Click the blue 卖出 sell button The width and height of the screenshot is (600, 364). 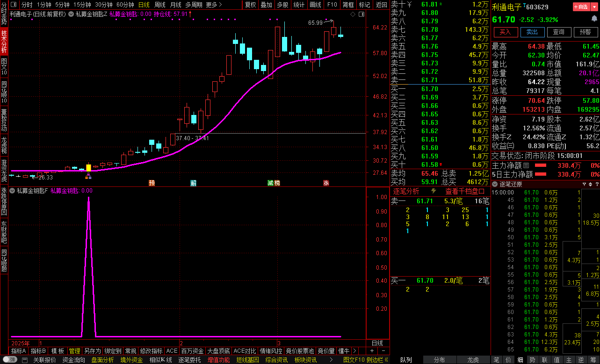point(532,32)
